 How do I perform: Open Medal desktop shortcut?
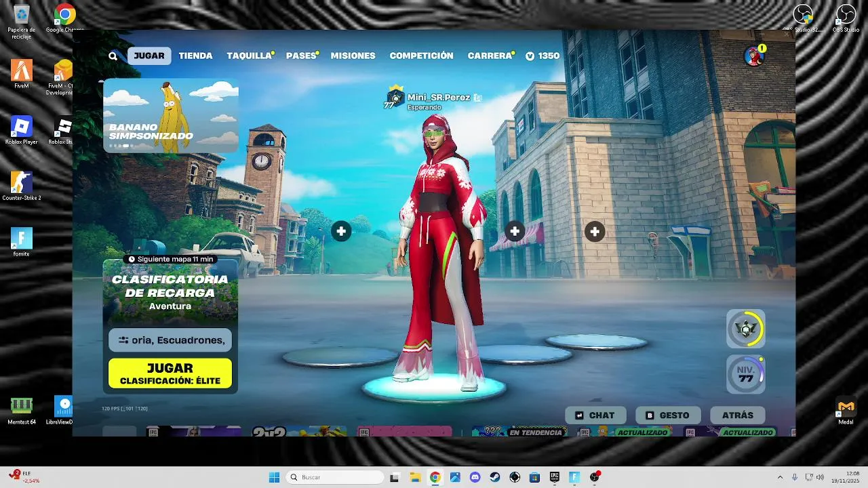(x=846, y=410)
